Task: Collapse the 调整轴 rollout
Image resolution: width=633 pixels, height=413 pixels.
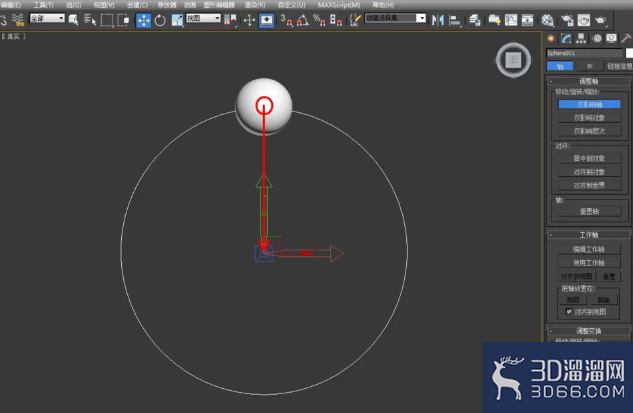Action: pos(588,81)
